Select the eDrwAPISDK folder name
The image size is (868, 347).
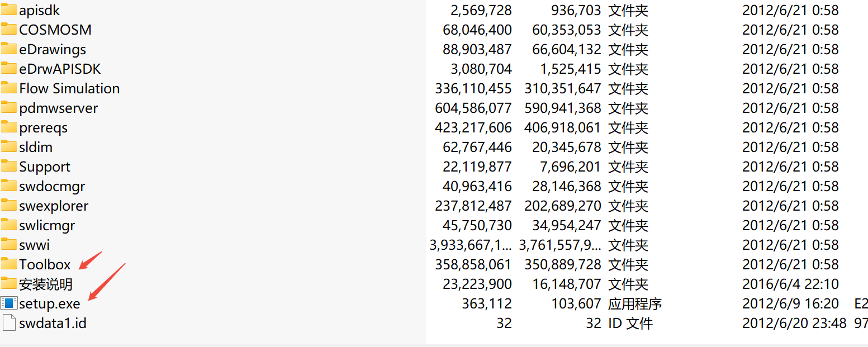coord(60,69)
